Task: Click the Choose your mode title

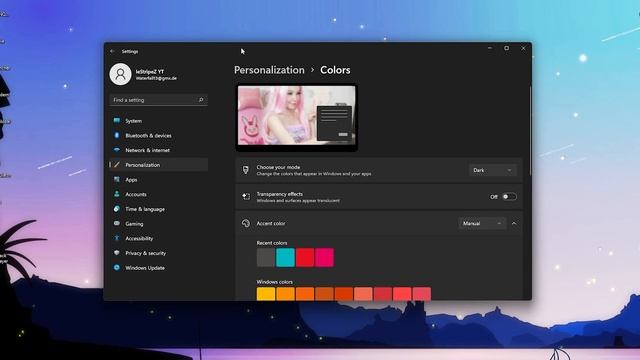Action: tap(278, 167)
